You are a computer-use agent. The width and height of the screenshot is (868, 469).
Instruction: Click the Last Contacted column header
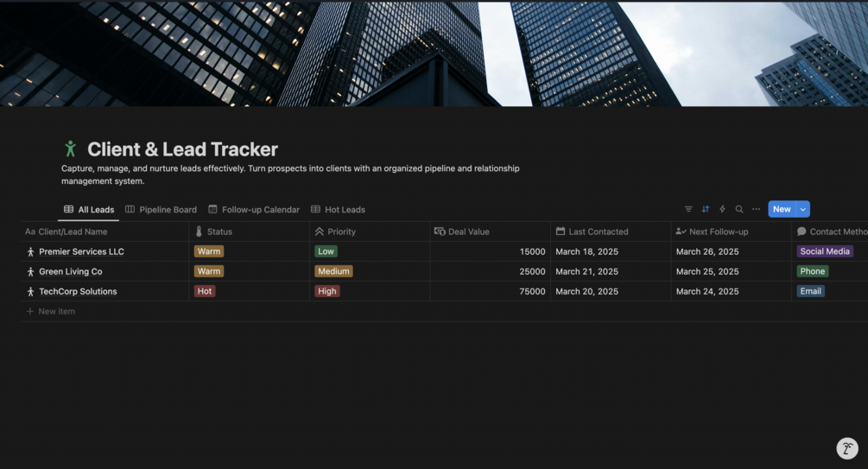(x=611, y=231)
